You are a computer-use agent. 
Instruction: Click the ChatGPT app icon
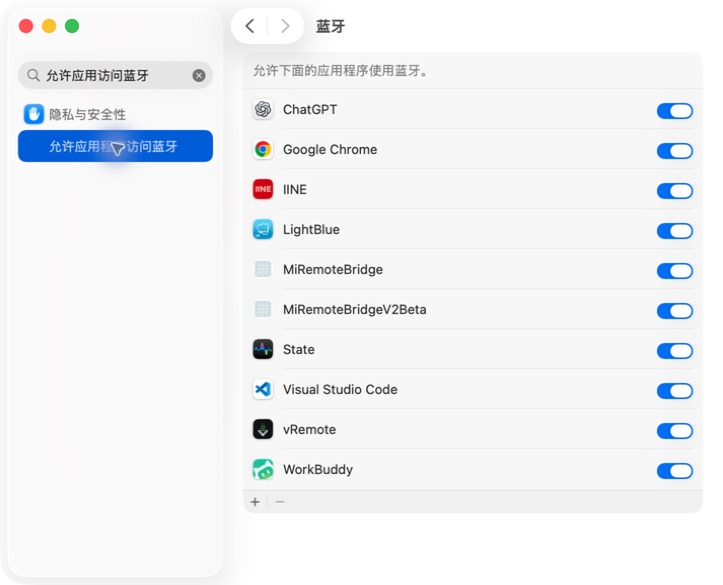[x=263, y=109]
